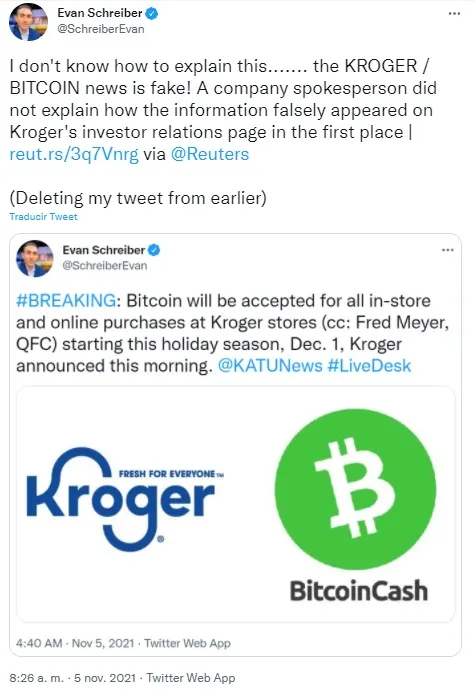475x692 pixels.
Task: Click Traducir Tweet to translate
Action: tap(43, 217)
